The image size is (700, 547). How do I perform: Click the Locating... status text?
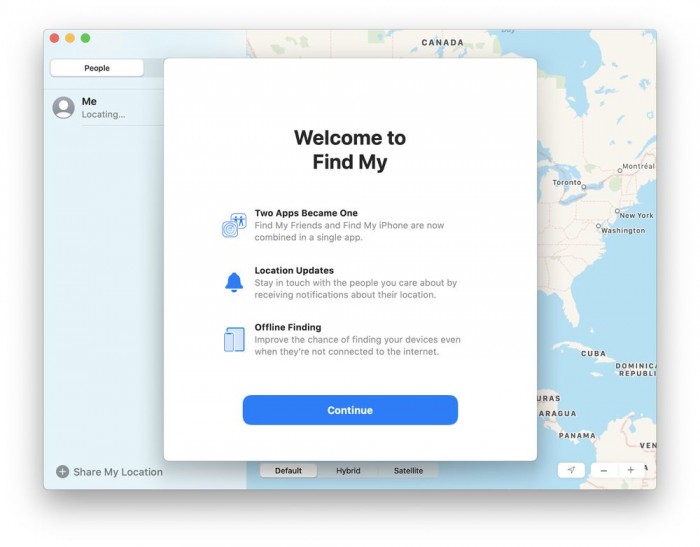click(104, 114)
